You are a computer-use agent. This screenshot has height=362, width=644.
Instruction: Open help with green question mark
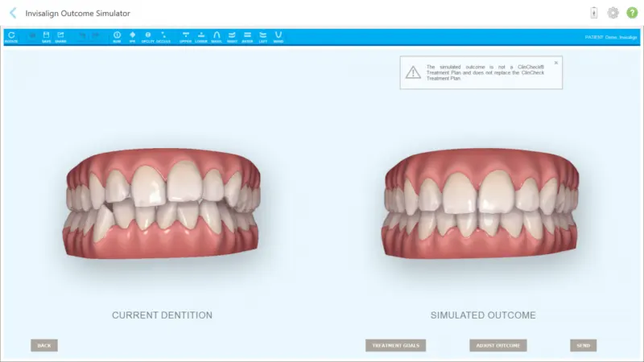(632, 13)
